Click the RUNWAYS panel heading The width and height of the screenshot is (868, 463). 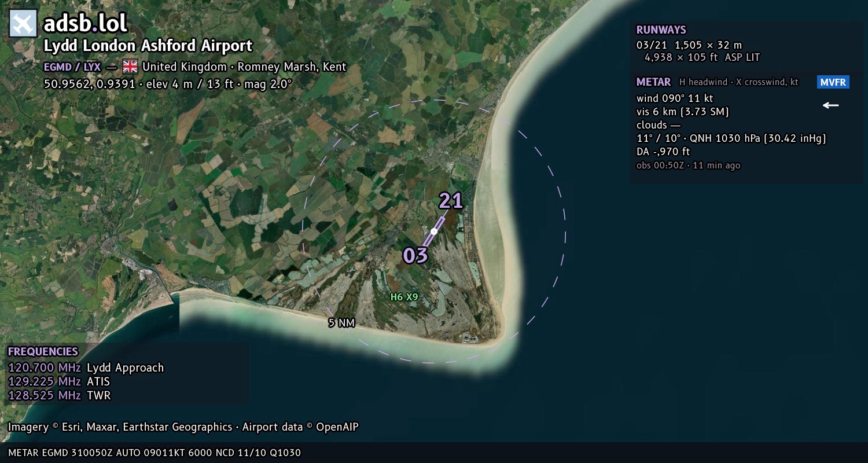pos(661,30)
